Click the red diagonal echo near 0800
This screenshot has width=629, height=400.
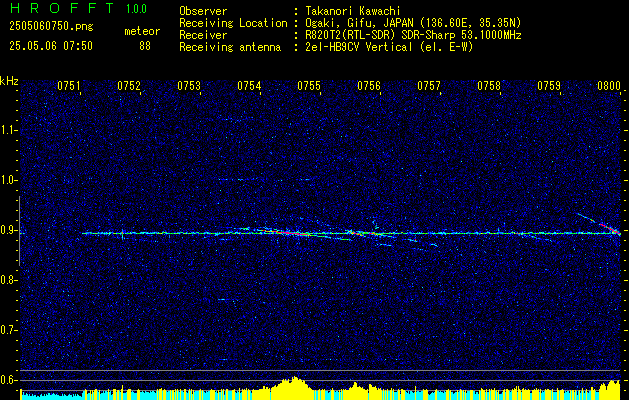(610, 228)
